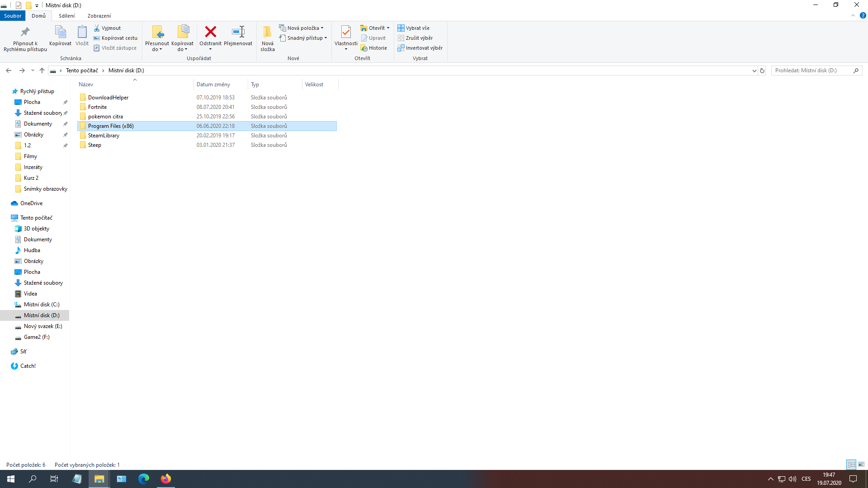The image size is (868, 488).
Task: Open the Zobrazení ribbon tab
Action: point(99,16)
